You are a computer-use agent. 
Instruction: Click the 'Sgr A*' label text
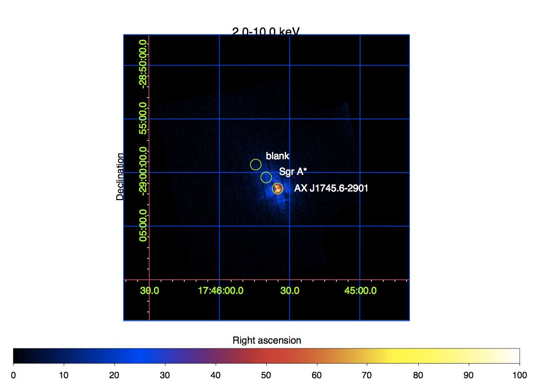click(293, 172)
